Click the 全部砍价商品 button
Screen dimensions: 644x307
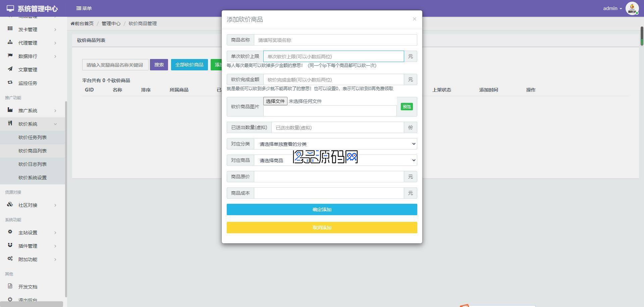[190, 65]
